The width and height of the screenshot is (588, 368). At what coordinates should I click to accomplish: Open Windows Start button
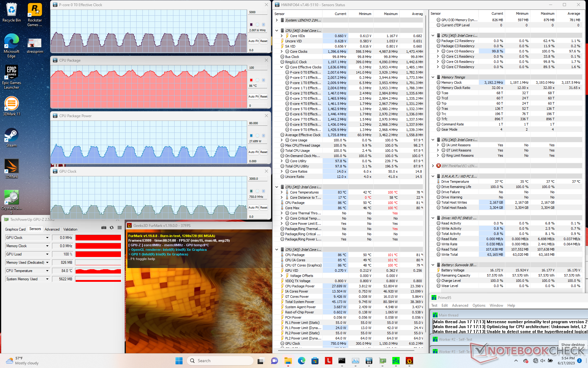[x=179, y=361]
